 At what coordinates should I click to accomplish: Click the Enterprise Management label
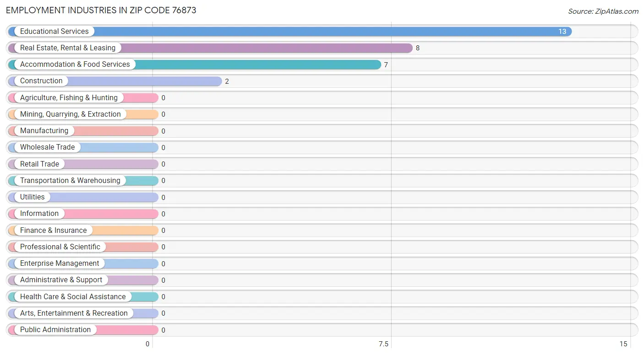click(60, 264)
